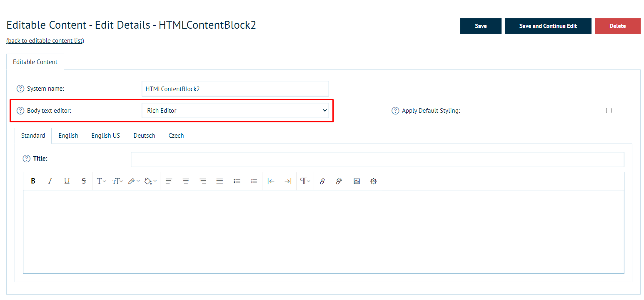Enable the Apply Default Styling checkbox
Viewport: 644px width, 300px height.
coord(609,111)
